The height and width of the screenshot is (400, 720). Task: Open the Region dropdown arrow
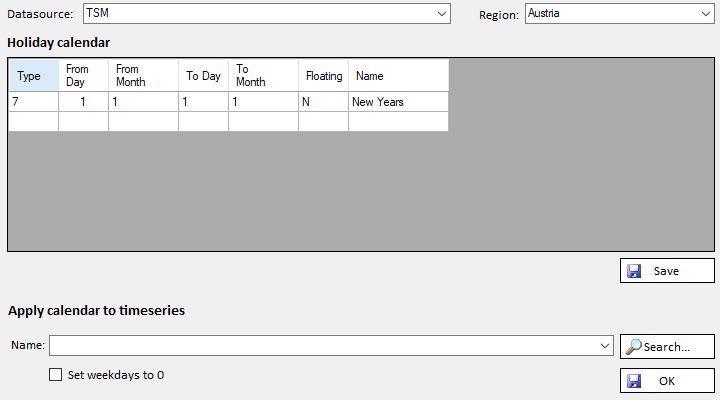tap(706, 14)
